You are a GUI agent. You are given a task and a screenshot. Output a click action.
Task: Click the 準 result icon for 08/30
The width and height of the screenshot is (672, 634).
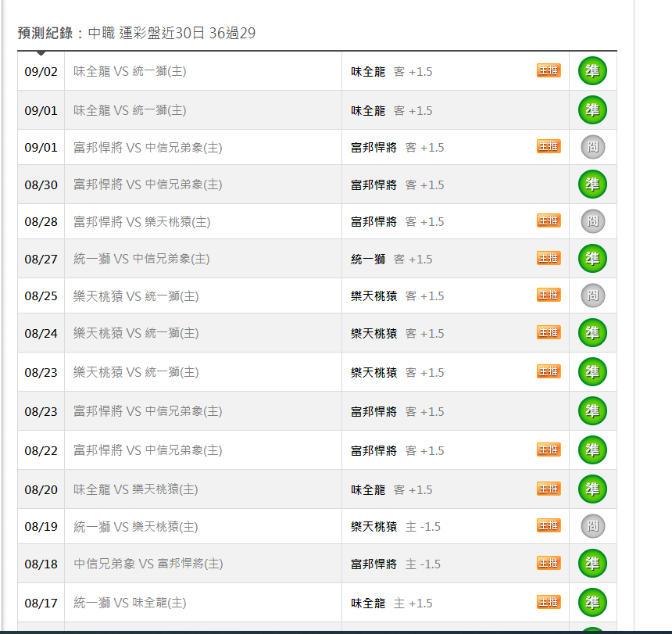[x=592, y=184]
